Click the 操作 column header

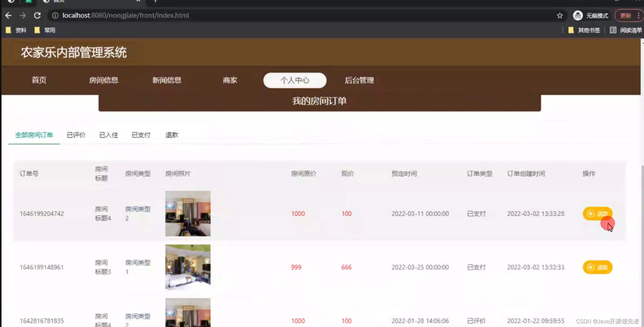(x=589, y=173)
